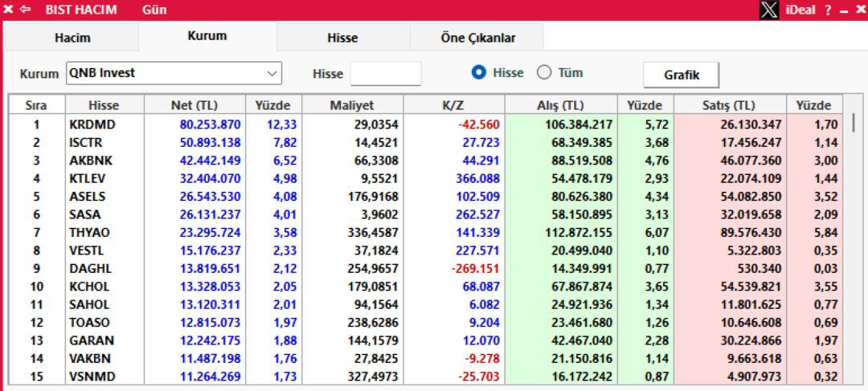868x391 pixels.
Task: Click the Hisse filter input field
Action: click(386, 74)
